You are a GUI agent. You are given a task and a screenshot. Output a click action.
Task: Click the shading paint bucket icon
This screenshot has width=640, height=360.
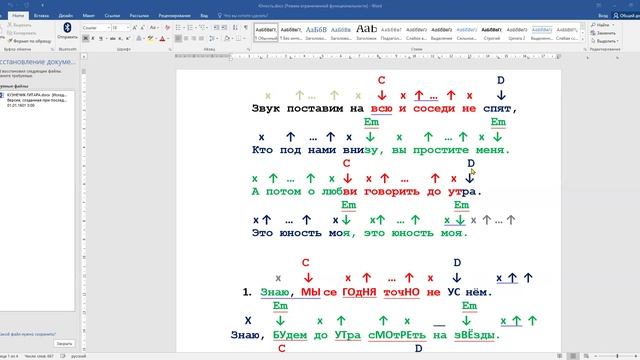[x=228, y=38]
